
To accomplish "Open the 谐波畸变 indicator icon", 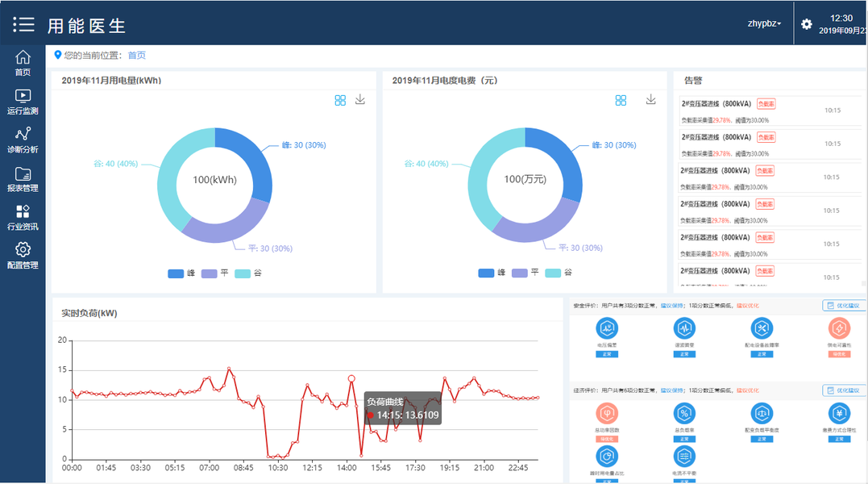I will click(684, 328).
